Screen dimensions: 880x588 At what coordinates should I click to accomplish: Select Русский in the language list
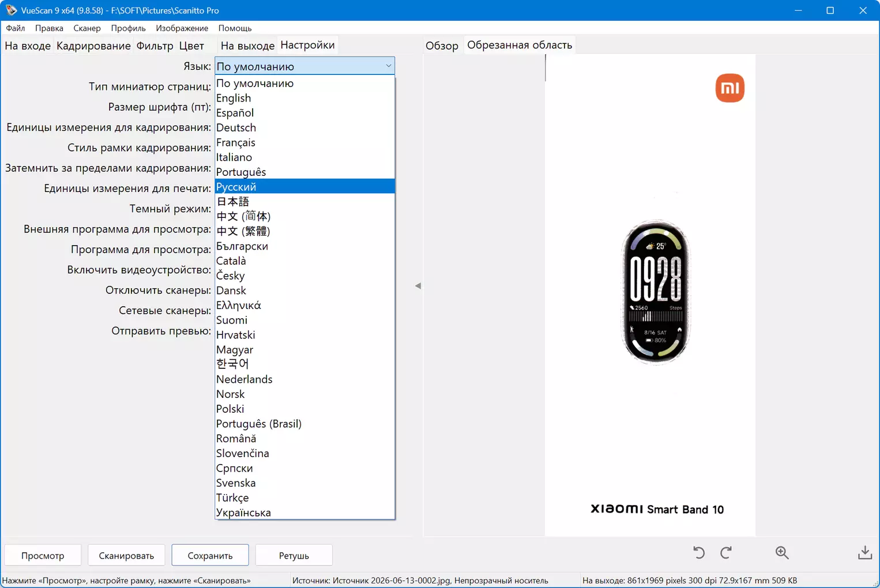click(x=304, y=187)
